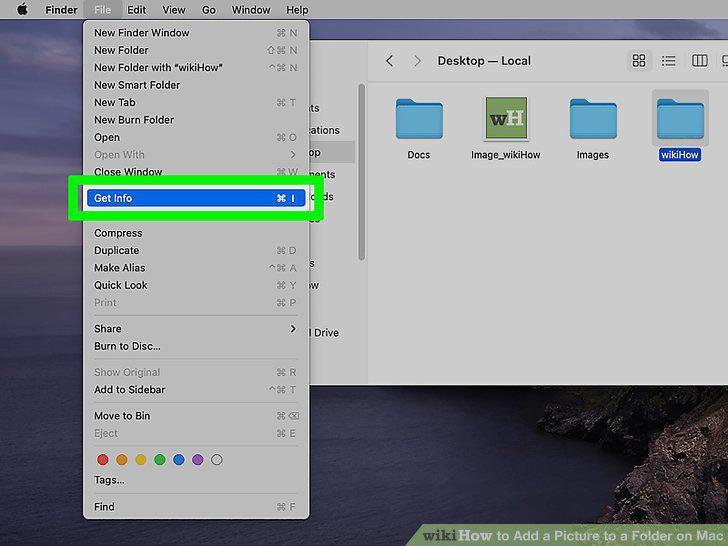Apply the gray tag color

(217, 460)
